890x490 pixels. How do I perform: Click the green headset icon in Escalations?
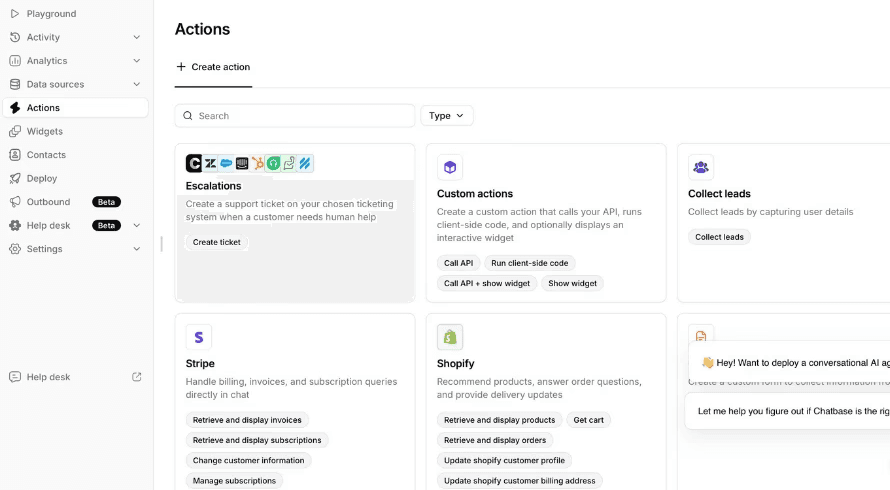[274, 164]
